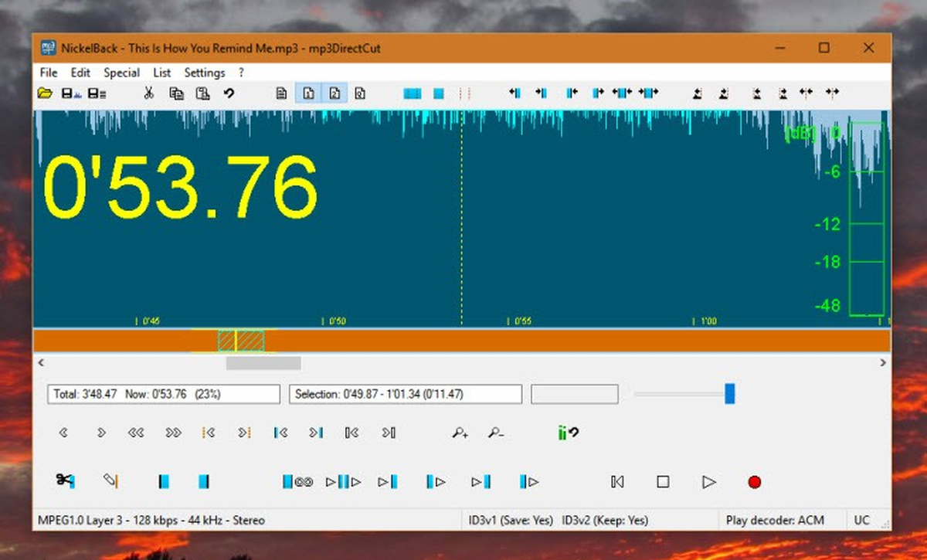The width and height of the screenshot is (927, 560).
Task: Click the scrollbar left arrow
Action: [x=41, y=363]
